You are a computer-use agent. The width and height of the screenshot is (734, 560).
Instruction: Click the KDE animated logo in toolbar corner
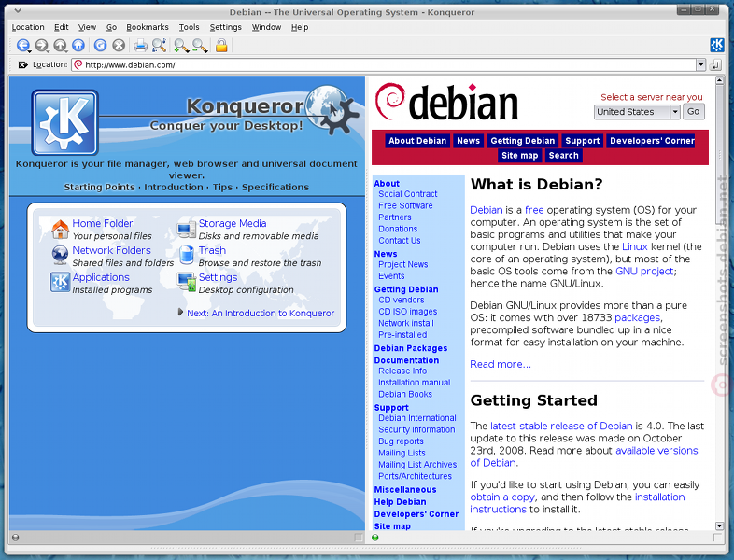716,45
